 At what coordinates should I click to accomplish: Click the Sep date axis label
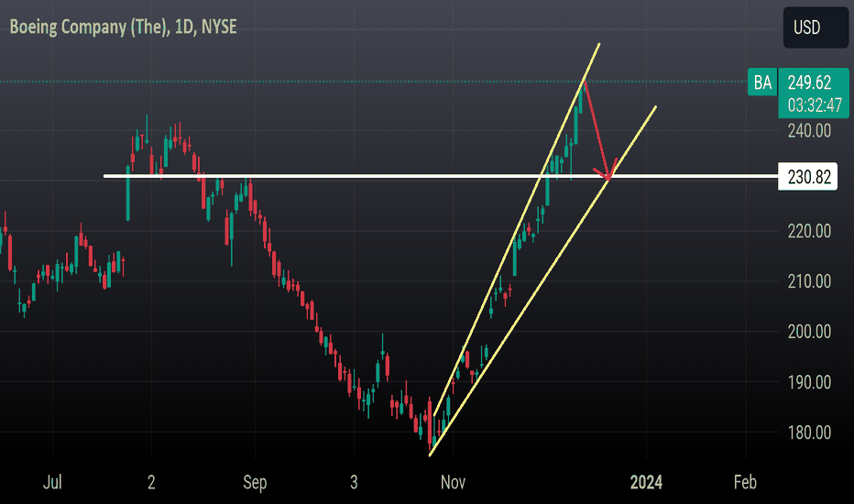pos(255,482)
